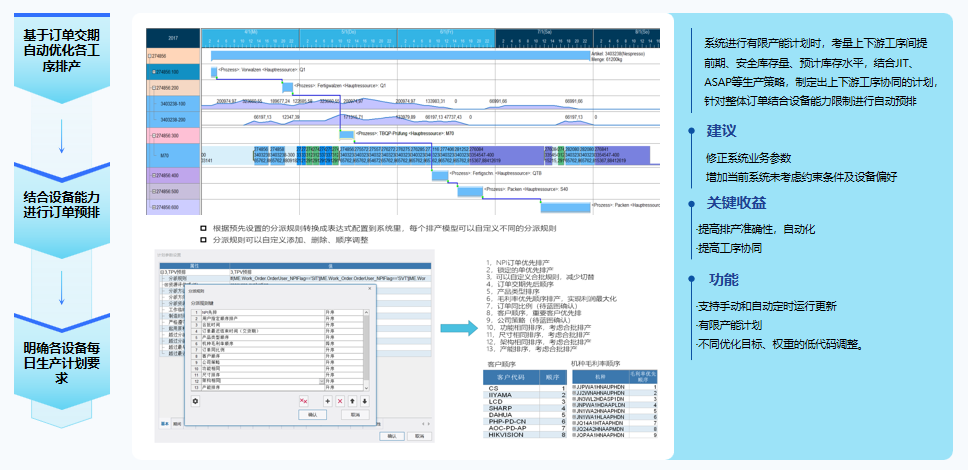
Task: Toggle checkbox beside JJPWA1HNAUPHDN model row
Action: pyautogui.click(x=573, y=387)
